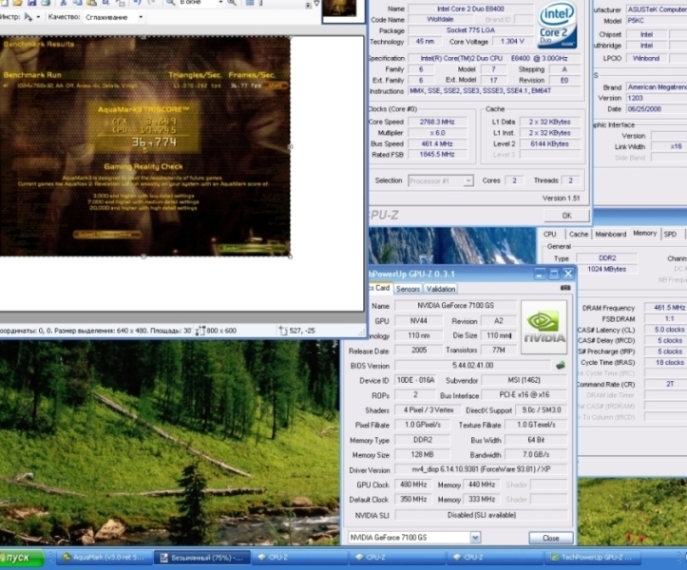687x570 pixels.
Task: Open the tool picker dropdown arrow next to Инстр
Action: tap(39, 17)
